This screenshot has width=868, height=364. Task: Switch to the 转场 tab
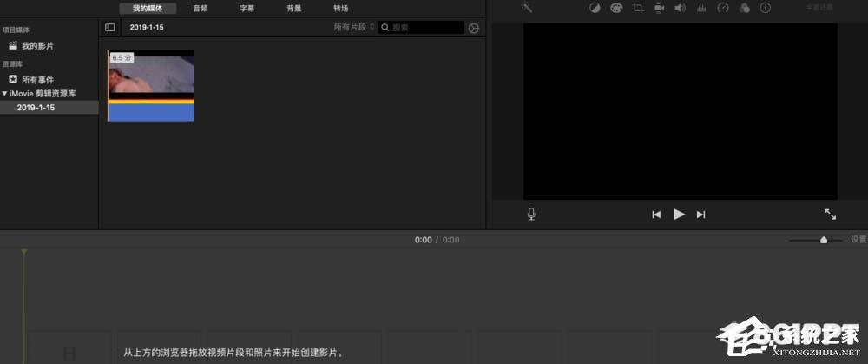point(340,8)
